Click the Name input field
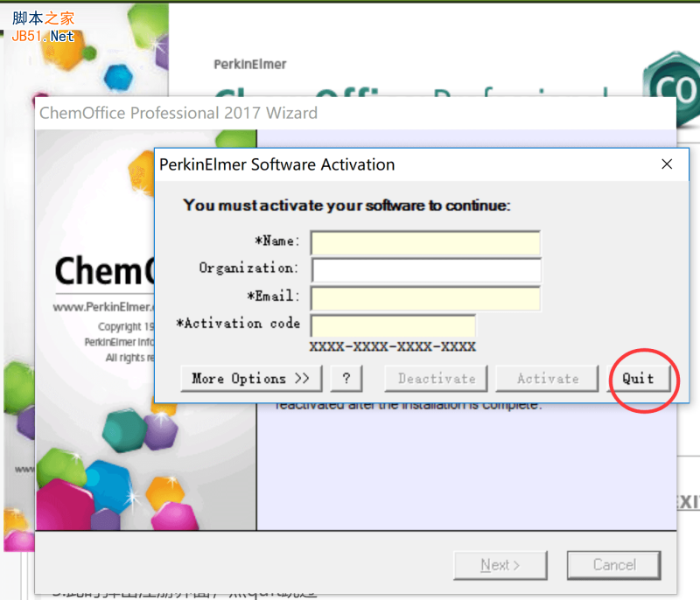The width and height of the screenshot is (700, 600). pos(425,243)
